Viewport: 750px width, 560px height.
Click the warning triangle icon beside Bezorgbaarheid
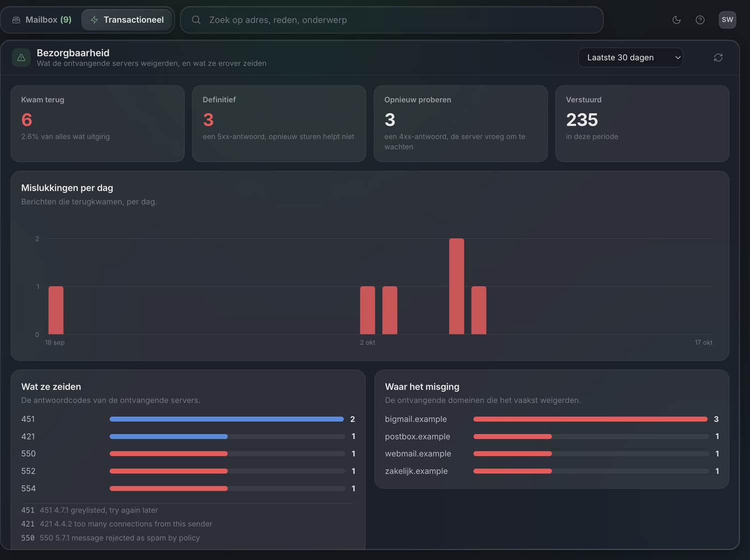pos(21,57)
